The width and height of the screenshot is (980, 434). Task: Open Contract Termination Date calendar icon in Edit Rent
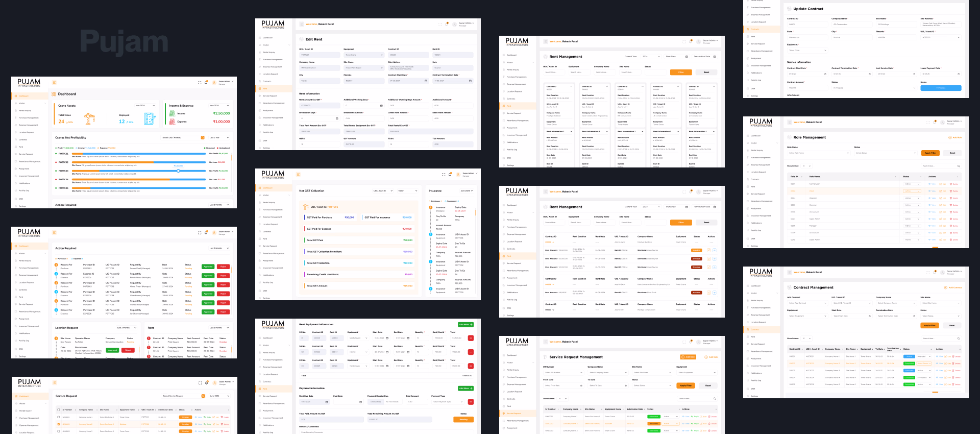pyautogui.click(x=470, y=81)
